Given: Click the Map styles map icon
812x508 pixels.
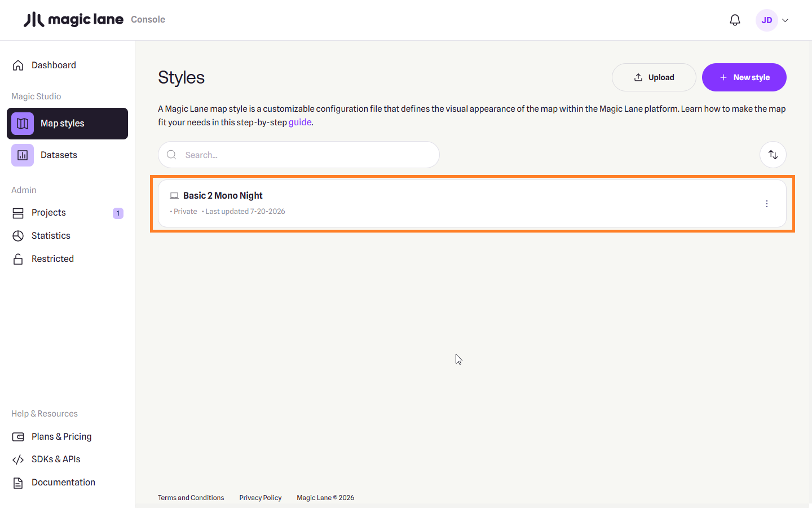Looking at the screenshot, I should [23, 124].
